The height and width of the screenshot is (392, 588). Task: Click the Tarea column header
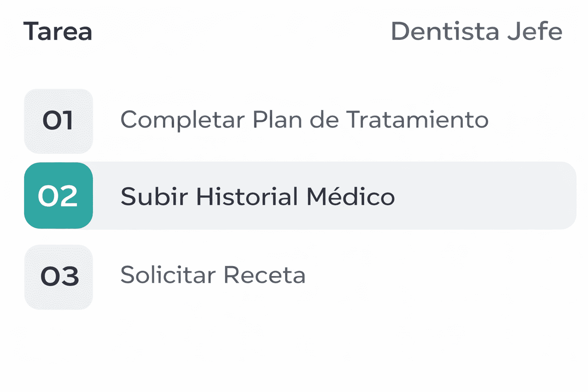coord(58,31)
